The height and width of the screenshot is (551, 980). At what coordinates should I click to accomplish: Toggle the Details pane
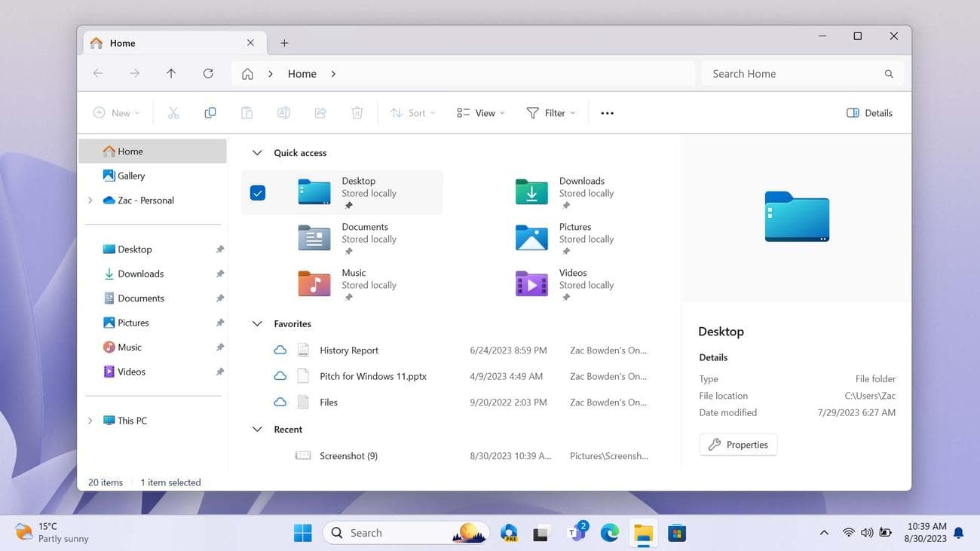click(868, 112)
